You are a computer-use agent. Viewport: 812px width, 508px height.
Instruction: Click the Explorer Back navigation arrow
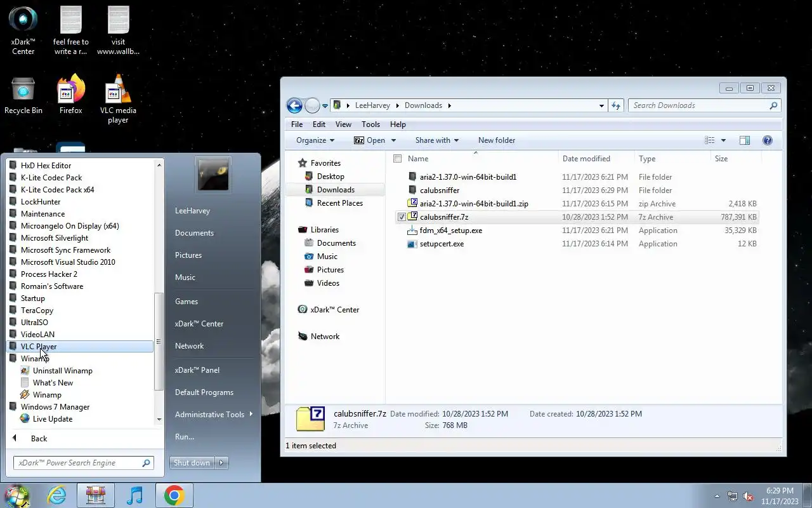point(294,105)
